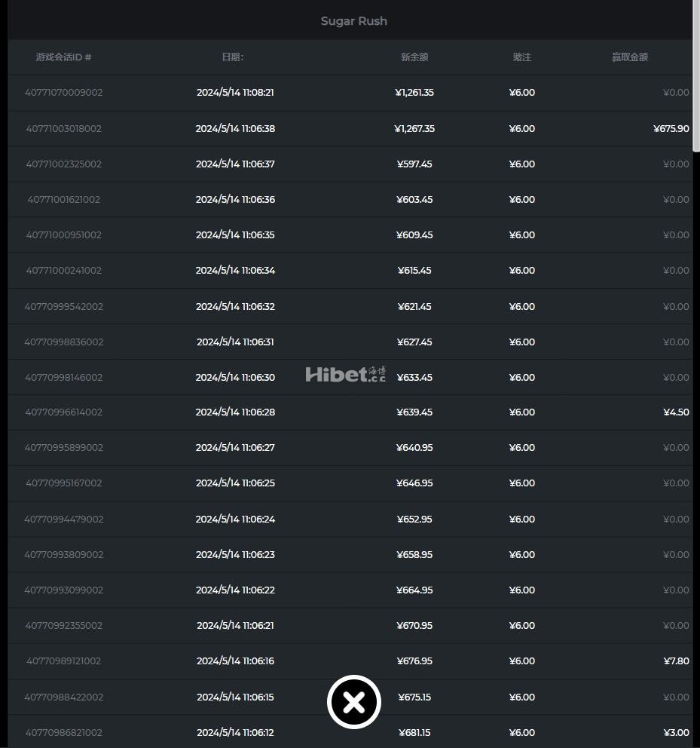Select session ID 40771003018002

click(64, 129)
